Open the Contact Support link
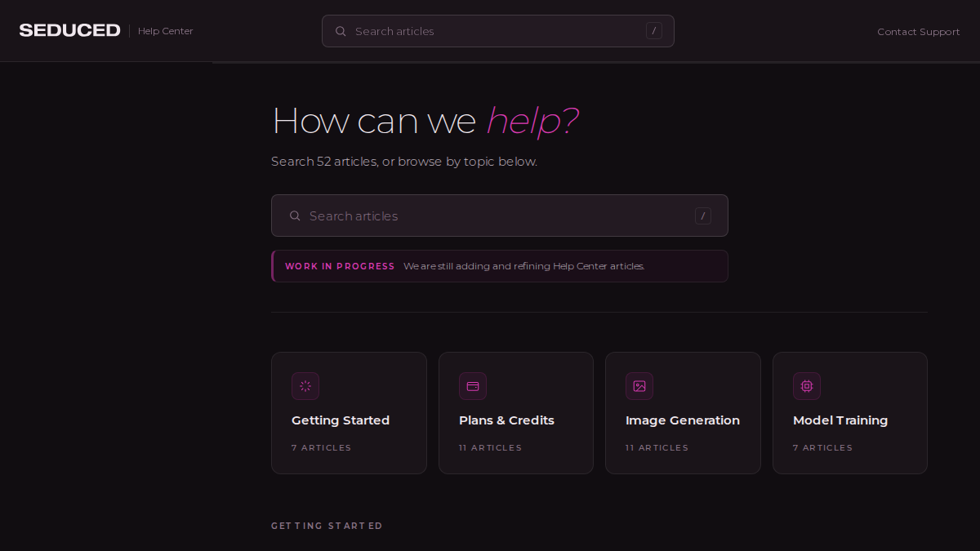The height and width of the screenshot is (551, 980). click(x=919, y=32)
